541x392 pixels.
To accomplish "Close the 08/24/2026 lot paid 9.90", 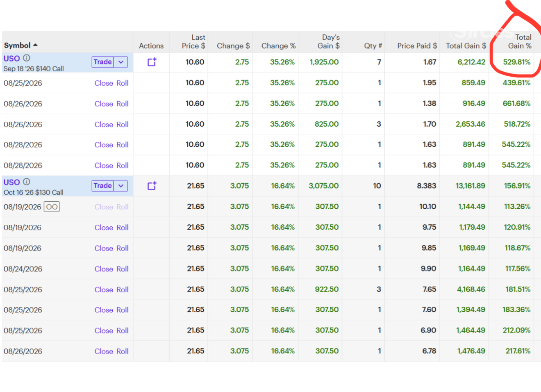I will (x=104, y=269).
